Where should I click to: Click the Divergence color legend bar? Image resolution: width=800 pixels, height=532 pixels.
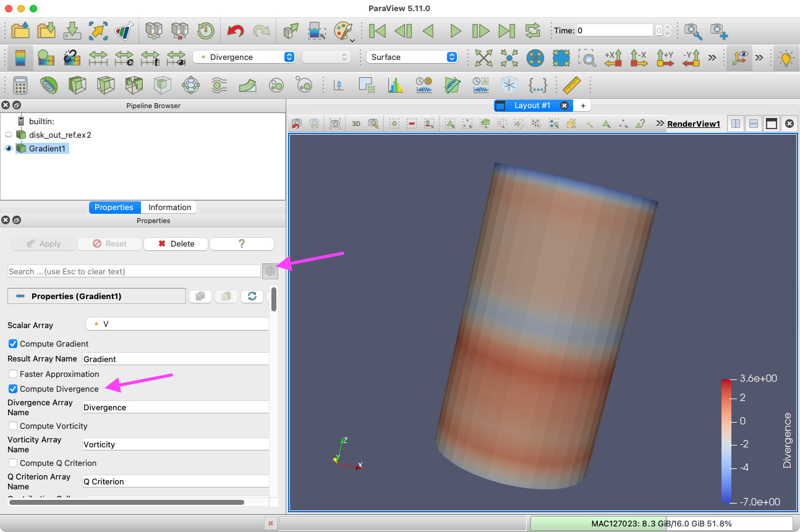[x=726, y=440]
